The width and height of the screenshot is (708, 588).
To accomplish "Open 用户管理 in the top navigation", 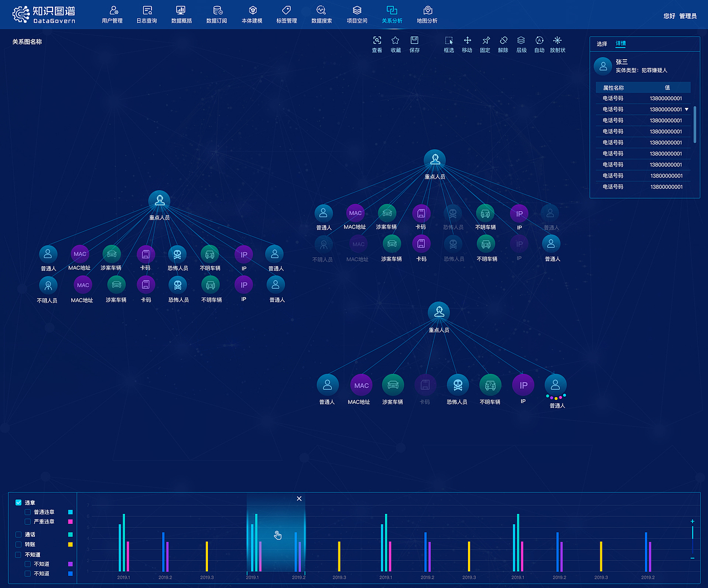I will [112, 15].
